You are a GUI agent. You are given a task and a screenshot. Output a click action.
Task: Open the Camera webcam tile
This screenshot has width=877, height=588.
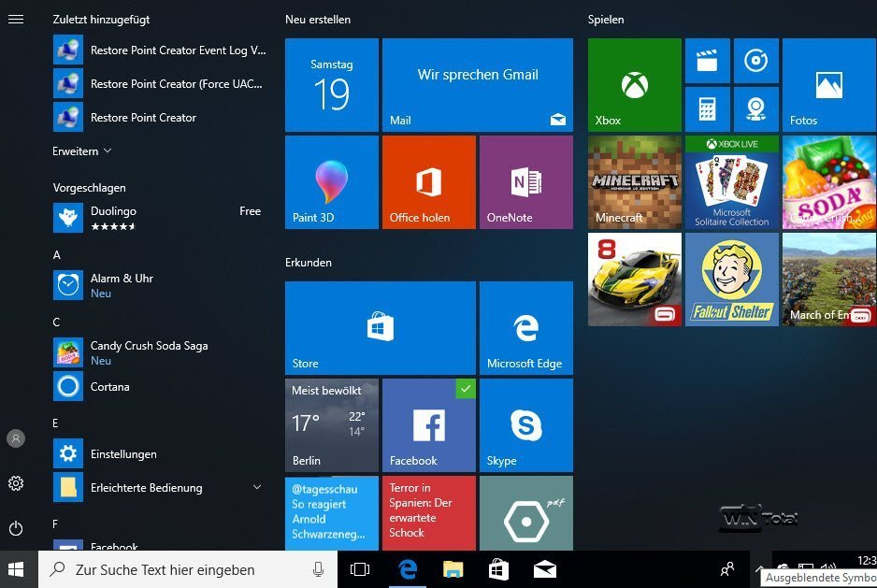(x=756, y=109)
